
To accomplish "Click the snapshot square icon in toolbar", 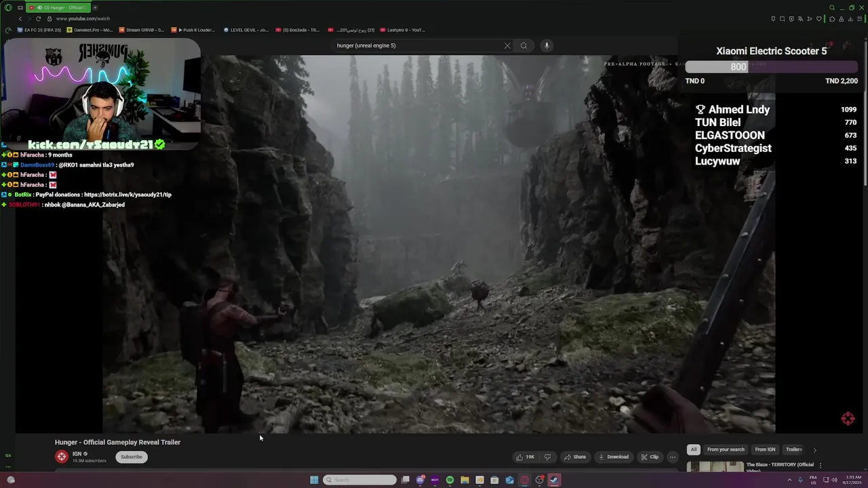I will 782,19.
